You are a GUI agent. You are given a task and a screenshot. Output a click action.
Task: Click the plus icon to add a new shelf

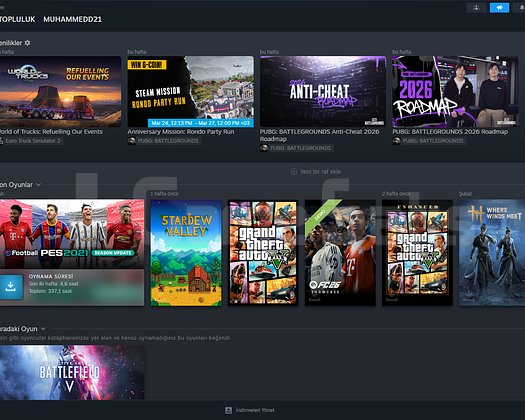294,172
